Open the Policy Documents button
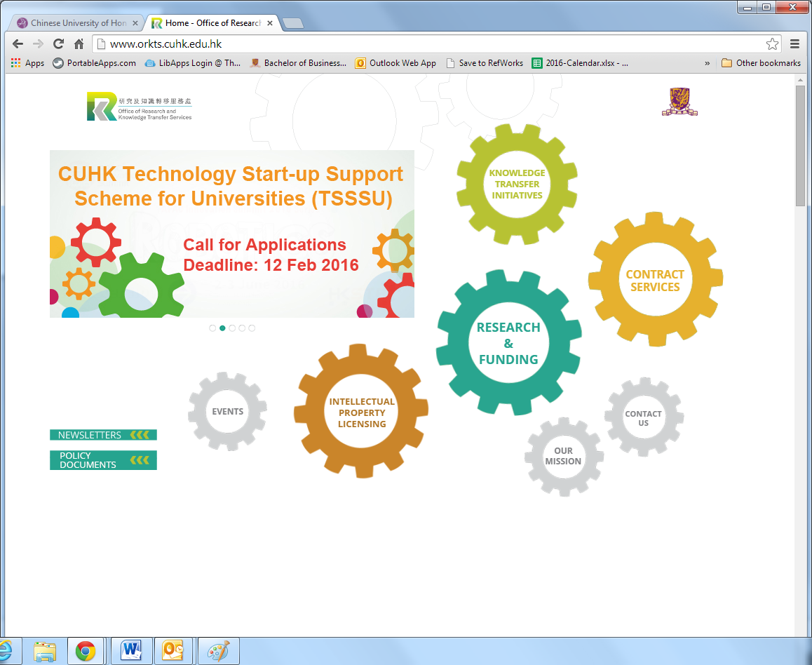812x665 pixels. point(103,460)
